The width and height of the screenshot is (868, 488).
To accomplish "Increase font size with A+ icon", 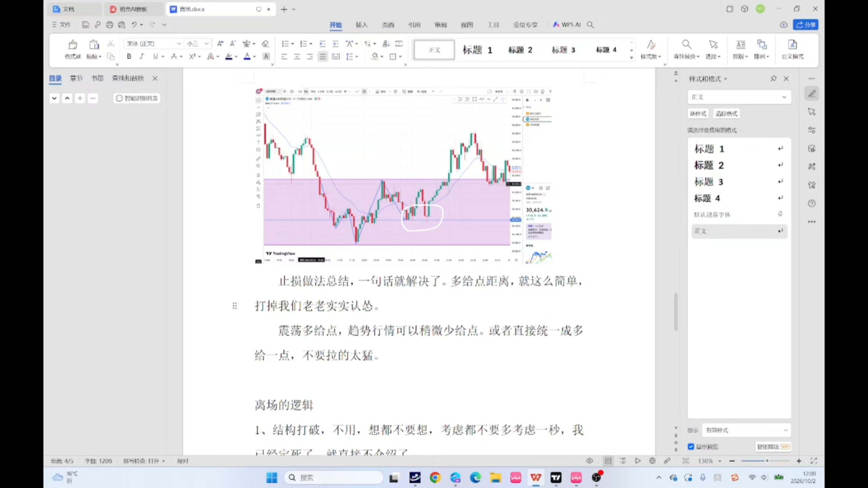I will tap(220, 43).
